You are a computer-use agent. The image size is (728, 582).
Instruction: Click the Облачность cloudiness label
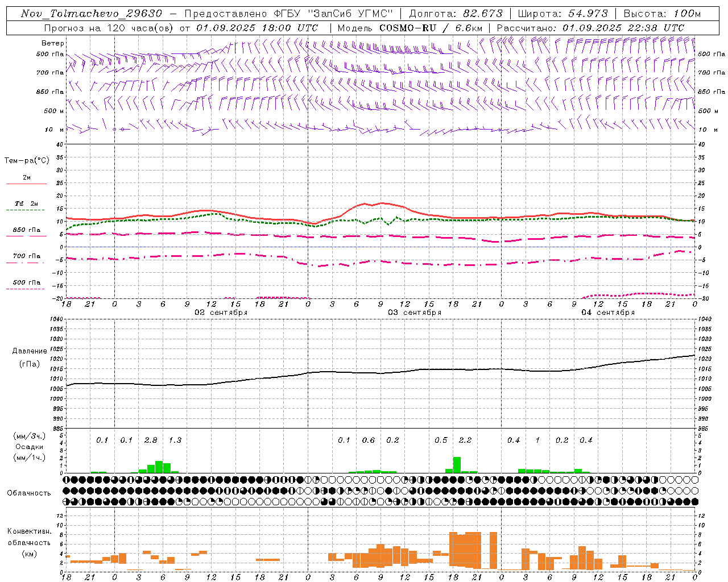point(29,493)
